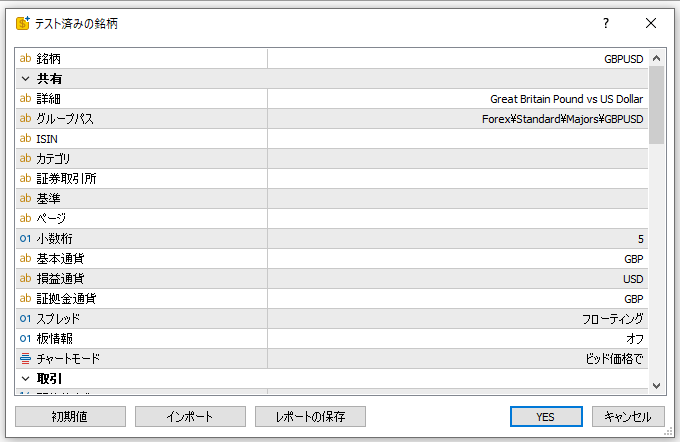Viewport: 680px width, 442px height.
Task: Click レポートの保存 button
Action: pyautogui.click(x=310, y=416)
